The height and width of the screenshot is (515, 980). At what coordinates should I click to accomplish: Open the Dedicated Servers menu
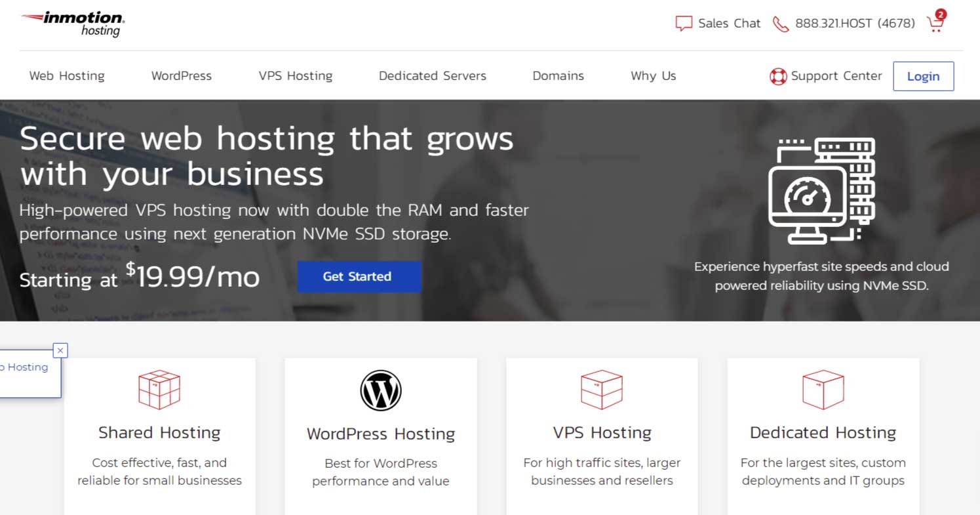tap(433, 76)
